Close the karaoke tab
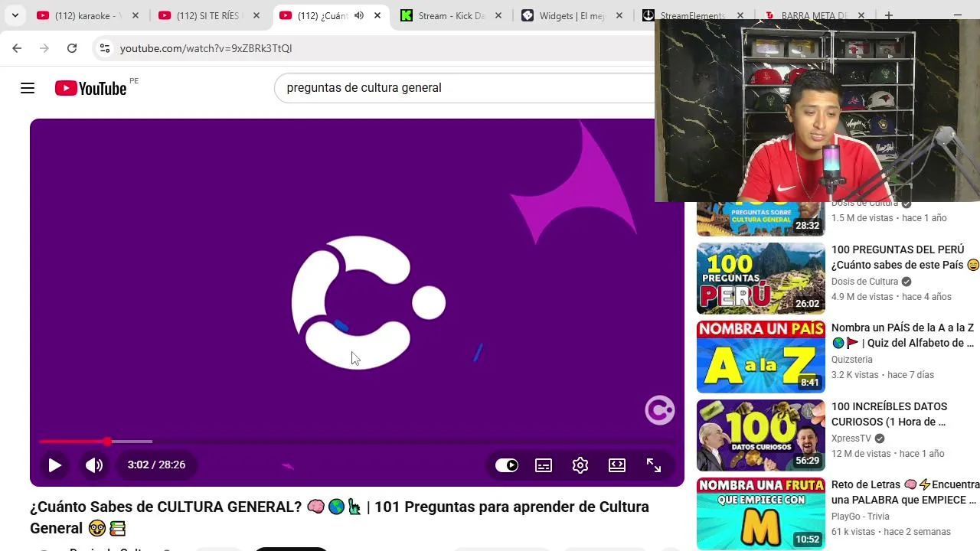This screenshot has width=980, height=551. click(x=136, y=15)
